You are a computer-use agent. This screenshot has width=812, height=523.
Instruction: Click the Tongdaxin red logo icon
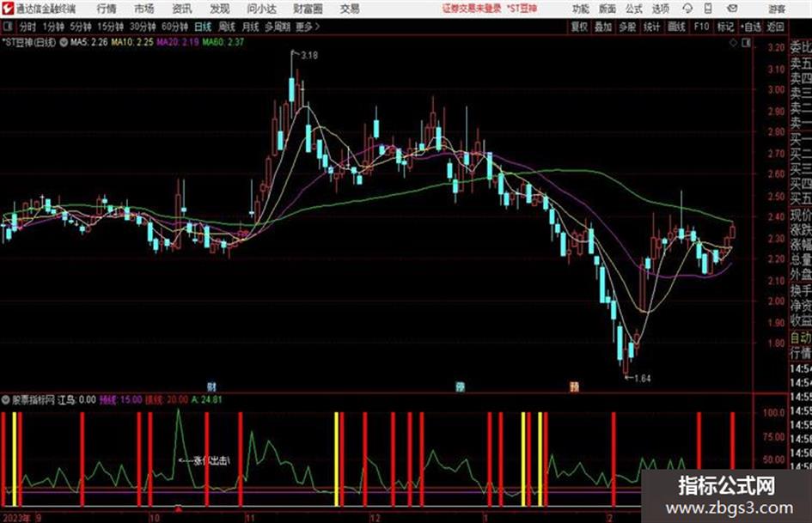(7, 9)
